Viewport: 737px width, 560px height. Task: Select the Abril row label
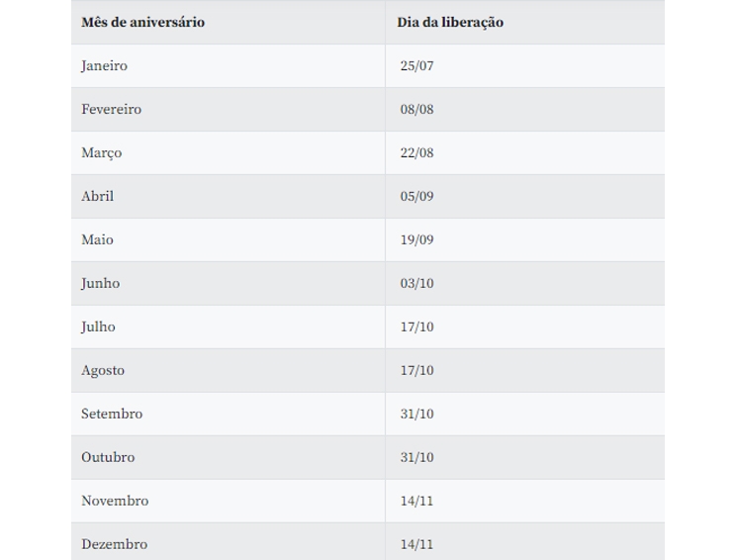[97, 196]
